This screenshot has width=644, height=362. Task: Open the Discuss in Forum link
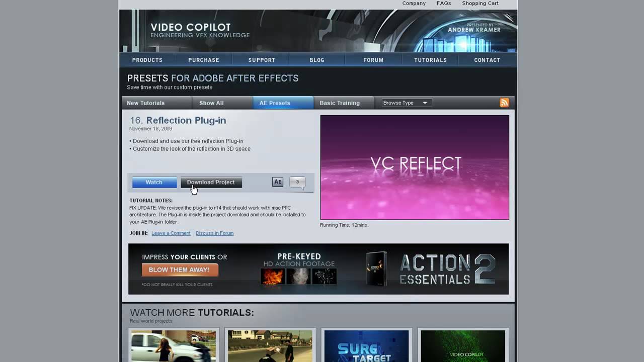point(215,233)
